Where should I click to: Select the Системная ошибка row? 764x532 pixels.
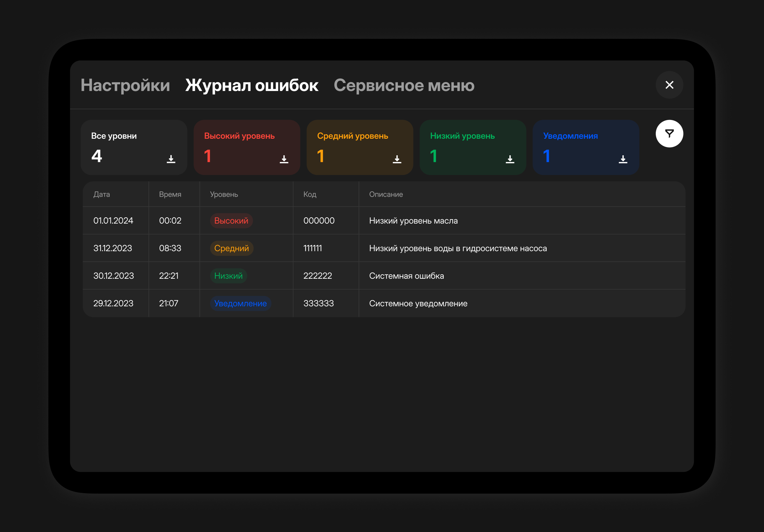click(x=406, y=276)
